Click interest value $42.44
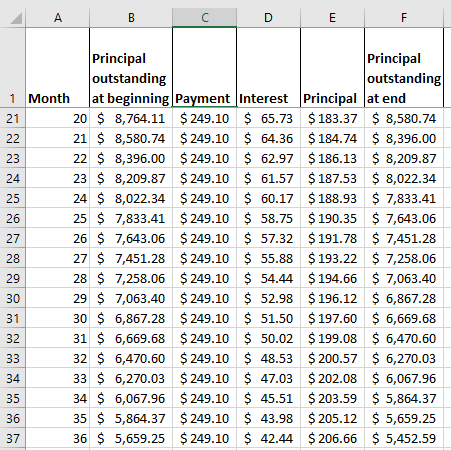The image size is (451, 450). coord(268,438)
